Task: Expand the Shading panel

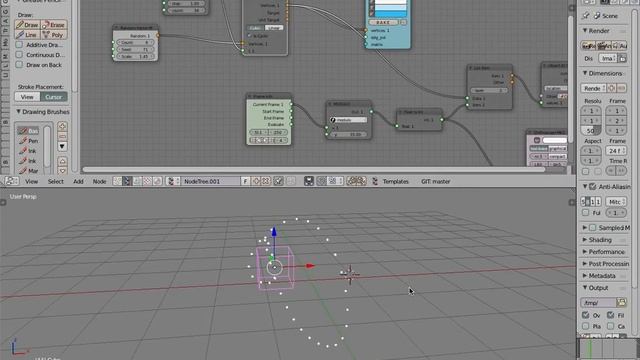Action: (585, 240)
